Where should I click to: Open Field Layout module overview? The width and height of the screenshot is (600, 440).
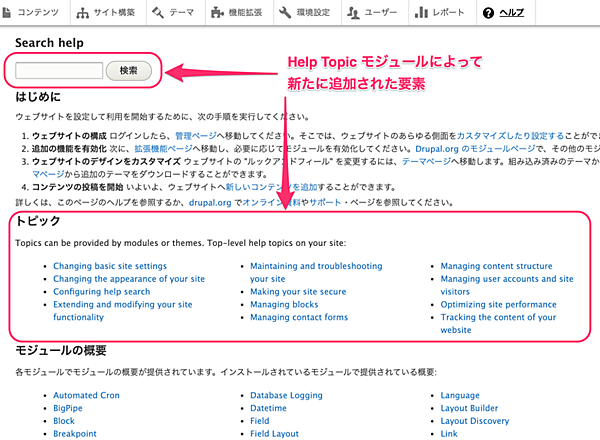tap(274, 434)
